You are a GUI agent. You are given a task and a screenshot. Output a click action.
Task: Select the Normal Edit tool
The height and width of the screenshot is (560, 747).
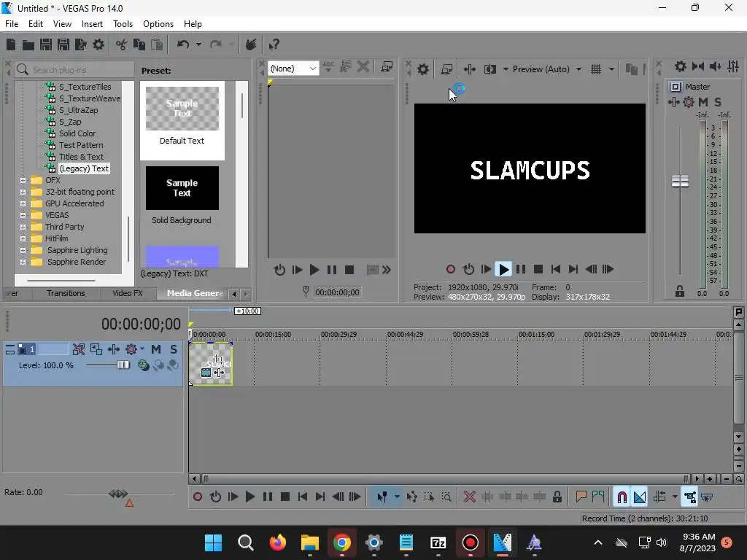click(x=382, y=497)
